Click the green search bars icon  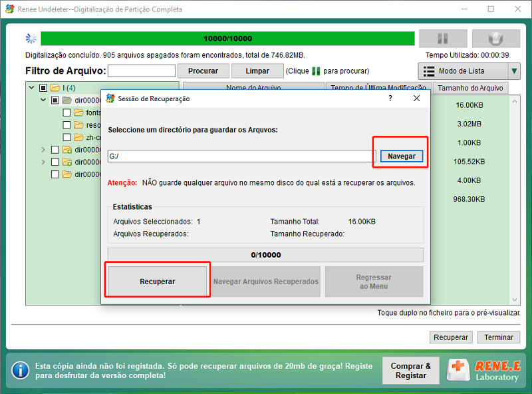(x=316, y=71)
